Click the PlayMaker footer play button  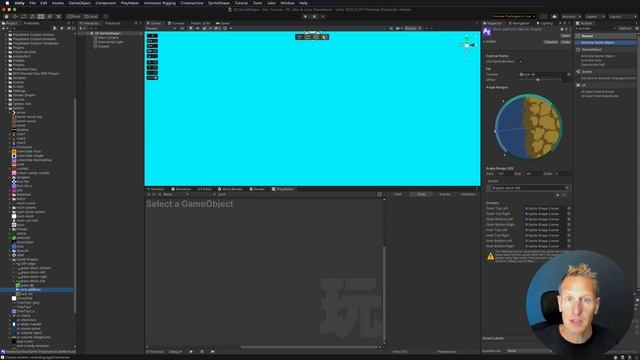point(191,352)
